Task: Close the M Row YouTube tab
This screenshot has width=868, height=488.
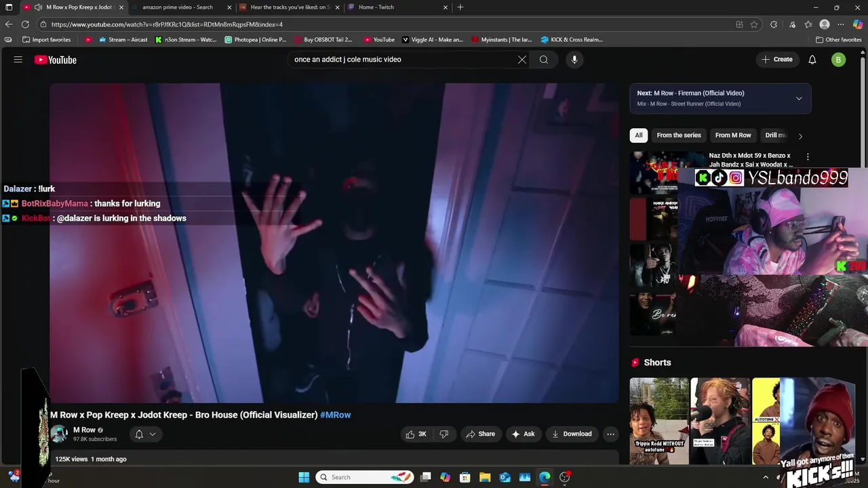Action: click(x=121, y=7)
